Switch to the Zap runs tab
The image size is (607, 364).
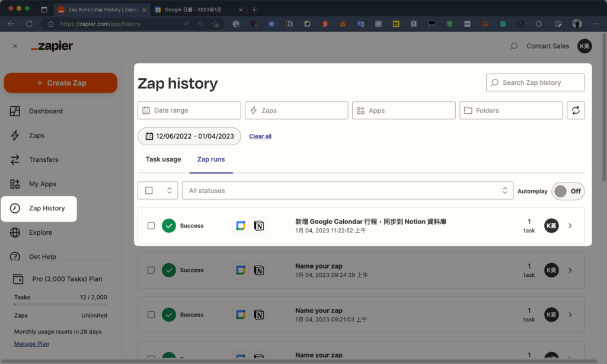pos(211,159)
